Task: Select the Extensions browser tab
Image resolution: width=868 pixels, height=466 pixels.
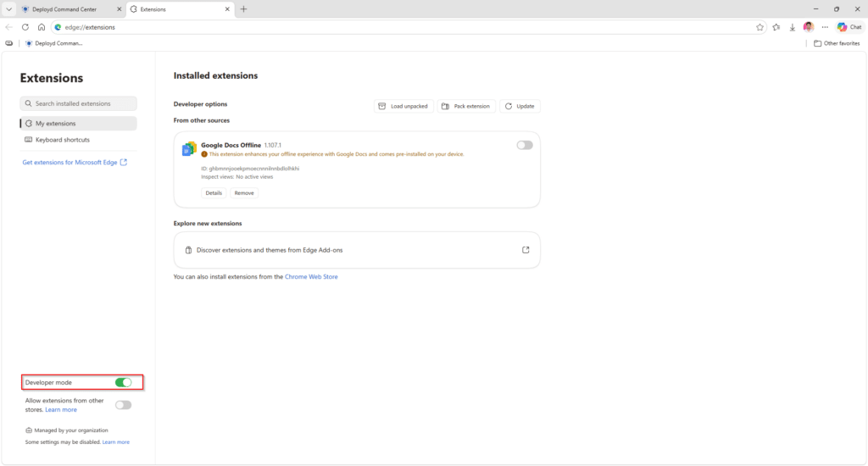Action: pyautogui.click(x=180, y=9)
